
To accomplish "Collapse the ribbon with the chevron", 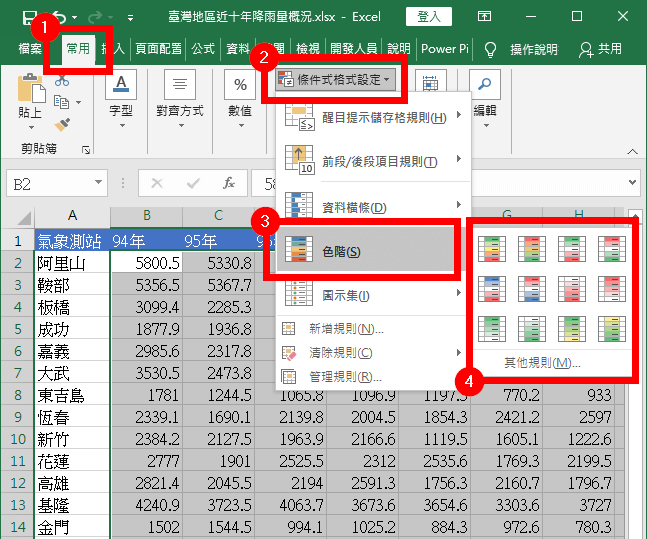I will click(x=632, y=151).
